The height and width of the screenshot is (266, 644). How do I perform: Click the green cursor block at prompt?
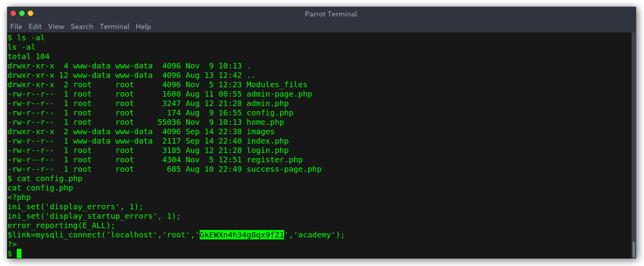(19, 253)
